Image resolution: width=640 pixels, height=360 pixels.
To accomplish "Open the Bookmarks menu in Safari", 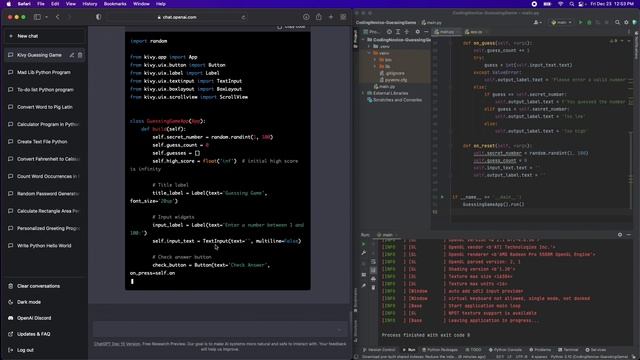I will [x=115, y=4].
